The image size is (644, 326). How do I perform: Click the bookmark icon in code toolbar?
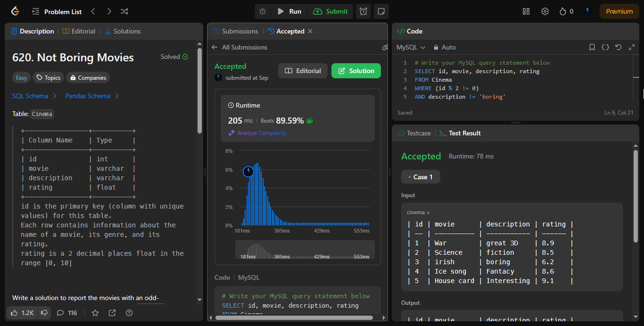click(592, 47)
